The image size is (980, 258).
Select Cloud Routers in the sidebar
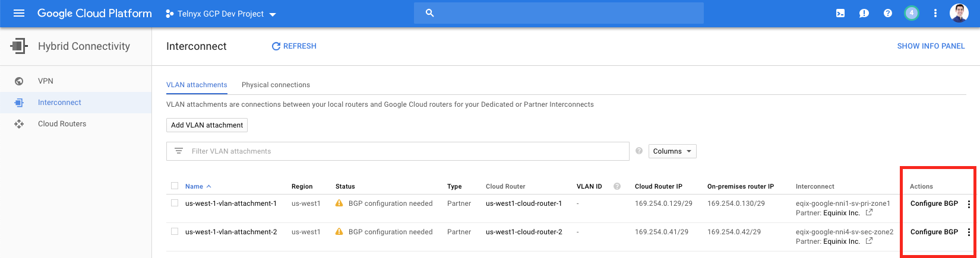(x=62, y=124)
